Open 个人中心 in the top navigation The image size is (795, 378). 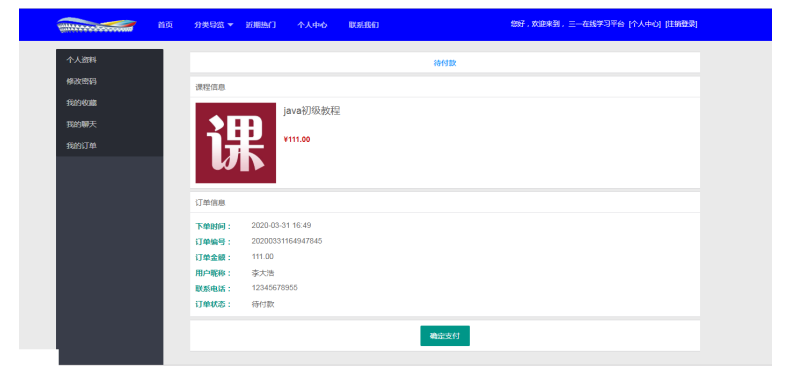point(312,25)
